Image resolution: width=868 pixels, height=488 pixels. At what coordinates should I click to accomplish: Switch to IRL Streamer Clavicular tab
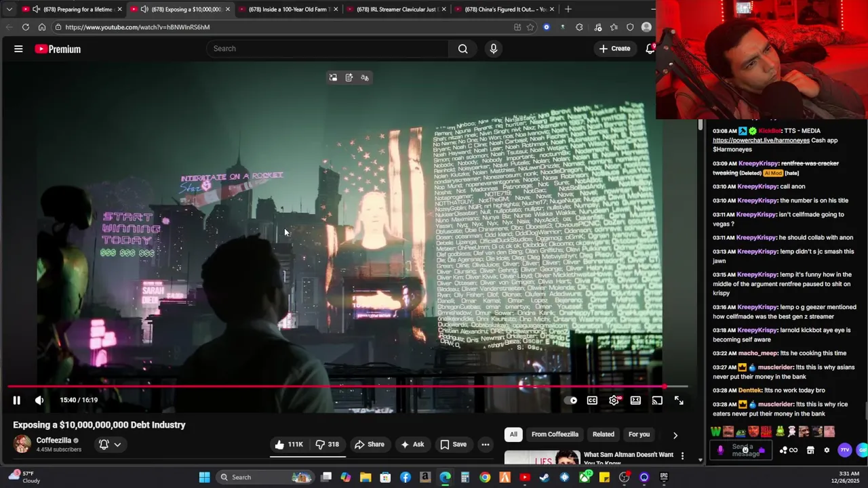tap(396, 9)
